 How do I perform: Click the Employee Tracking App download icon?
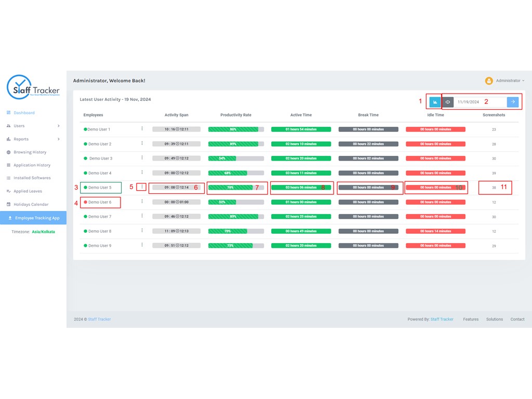click(x=10, y=218)
